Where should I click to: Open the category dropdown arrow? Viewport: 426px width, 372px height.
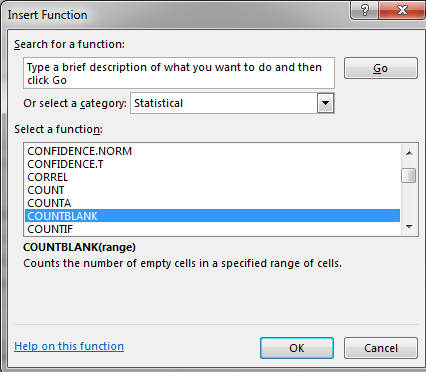coord(325,103)
